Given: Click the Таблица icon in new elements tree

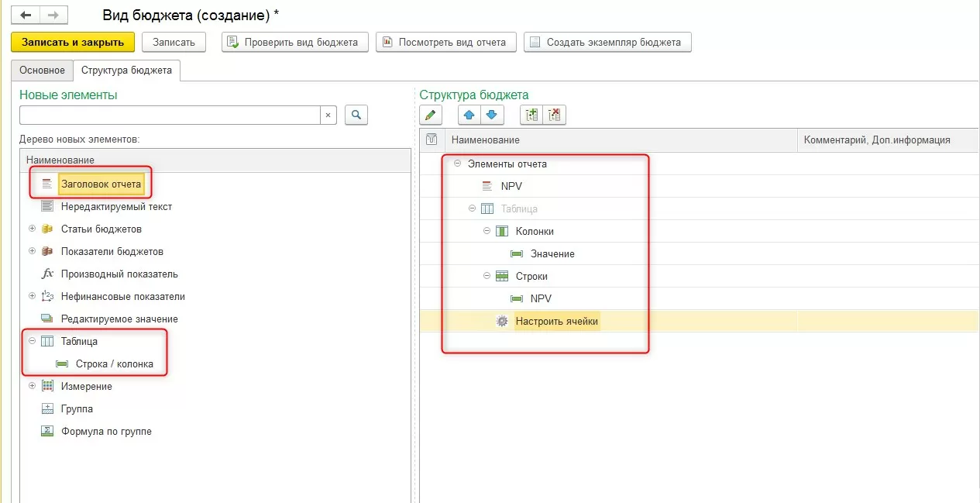Looking at the screenshot, I should pyautogui.click(x=47, y=341).
